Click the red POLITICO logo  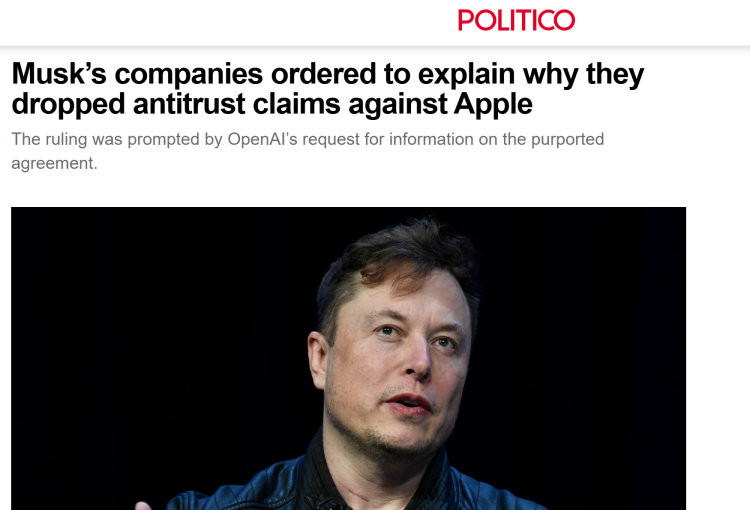click(x=516, y=20)
